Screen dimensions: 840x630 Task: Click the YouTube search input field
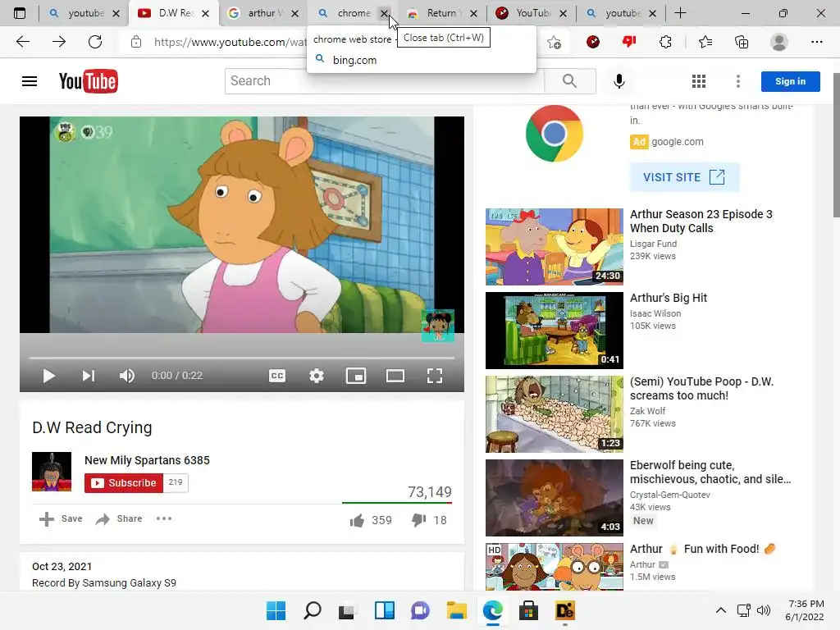point(385,81)
